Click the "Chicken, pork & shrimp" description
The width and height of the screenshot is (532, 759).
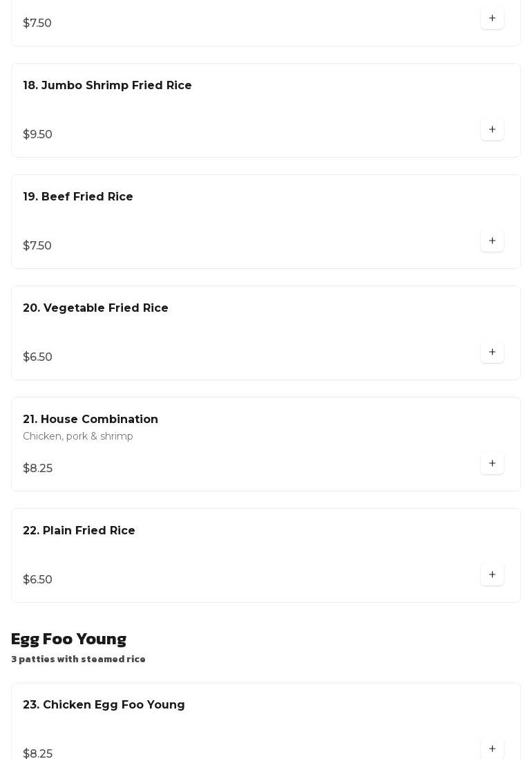(78, 437)
